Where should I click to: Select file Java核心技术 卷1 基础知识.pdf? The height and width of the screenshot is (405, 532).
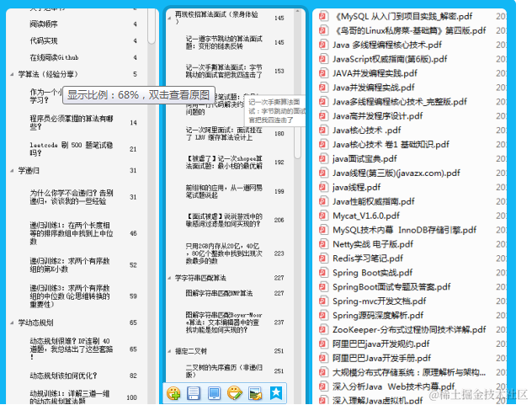tap(391, 145)
